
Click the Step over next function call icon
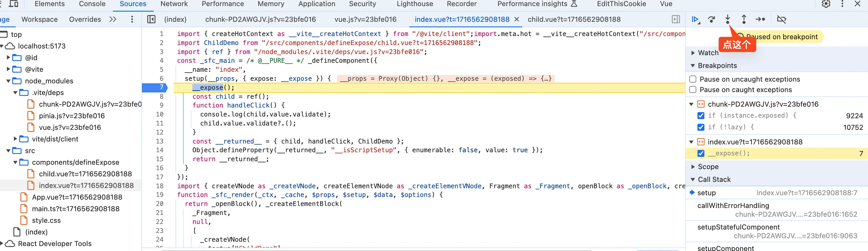coord(711,19)
